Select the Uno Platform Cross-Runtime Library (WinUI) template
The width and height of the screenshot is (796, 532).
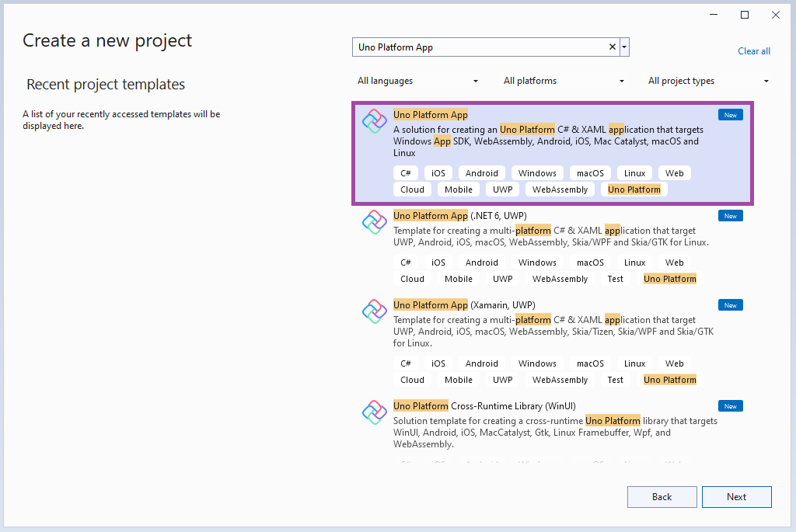pyautogui.click(x=553, y=429)
